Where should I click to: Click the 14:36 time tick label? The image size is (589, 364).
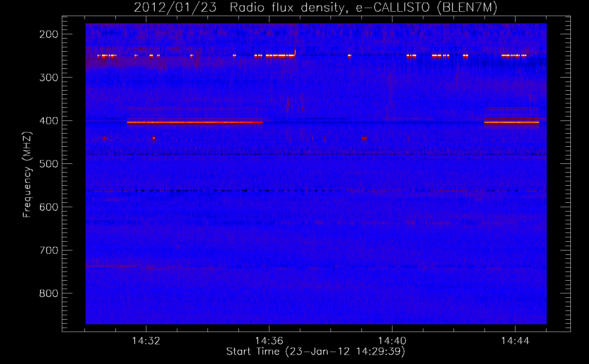click(269, 341)
